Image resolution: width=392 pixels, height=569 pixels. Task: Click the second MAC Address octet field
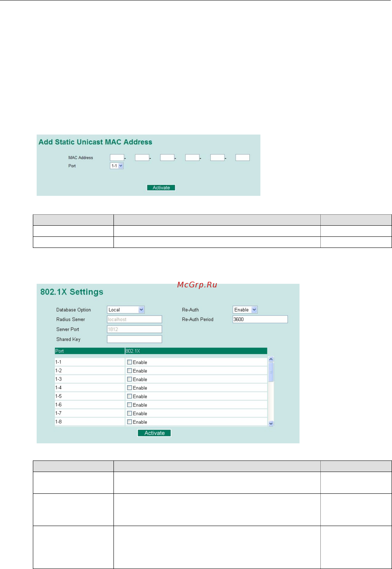click(x=142, y=158)
